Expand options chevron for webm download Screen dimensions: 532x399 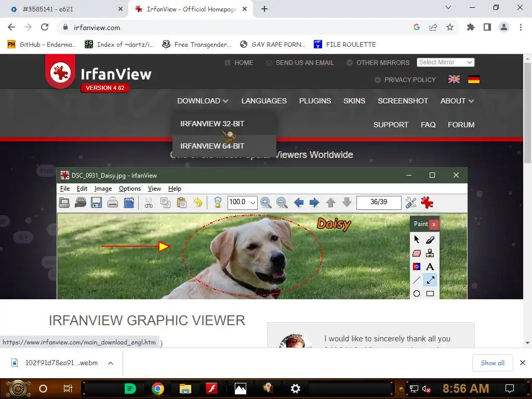pyautogui.click(x=111, y=363)
